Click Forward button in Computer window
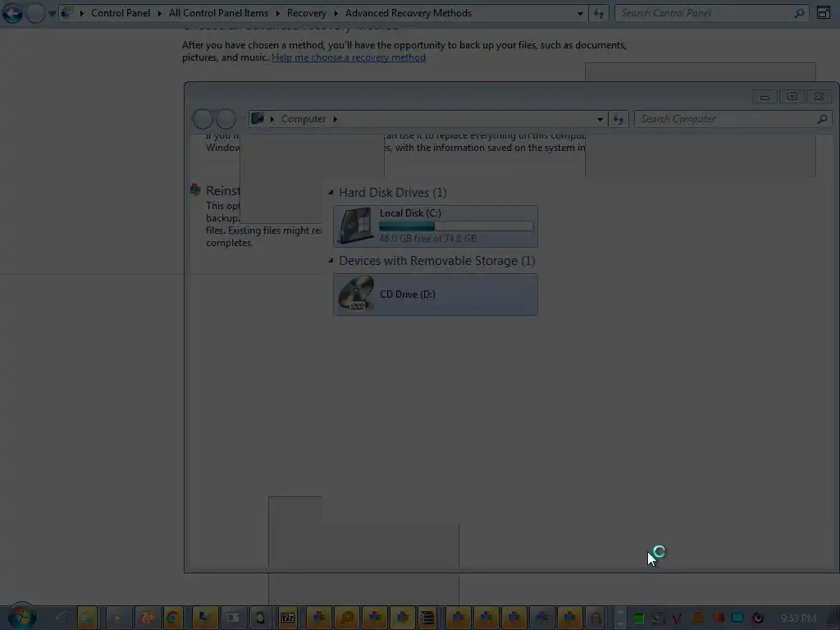Screen dimensions: 840x630 [226, 119]
